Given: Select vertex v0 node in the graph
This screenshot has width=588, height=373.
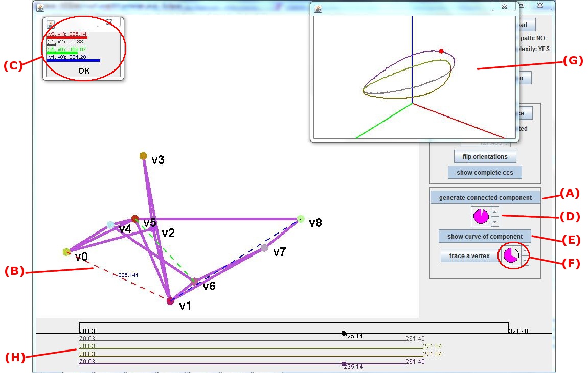Looking at the screenshot, I should (x=66, y=251).
